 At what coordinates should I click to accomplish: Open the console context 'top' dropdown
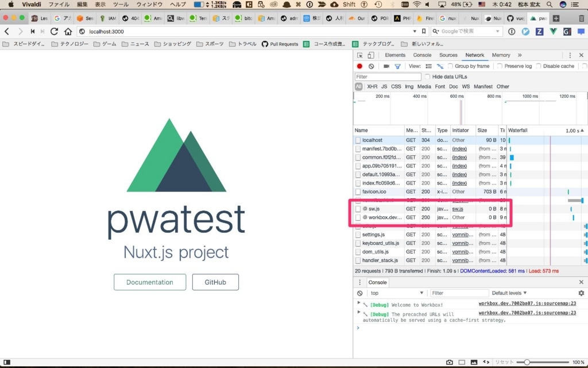point(397,293)
